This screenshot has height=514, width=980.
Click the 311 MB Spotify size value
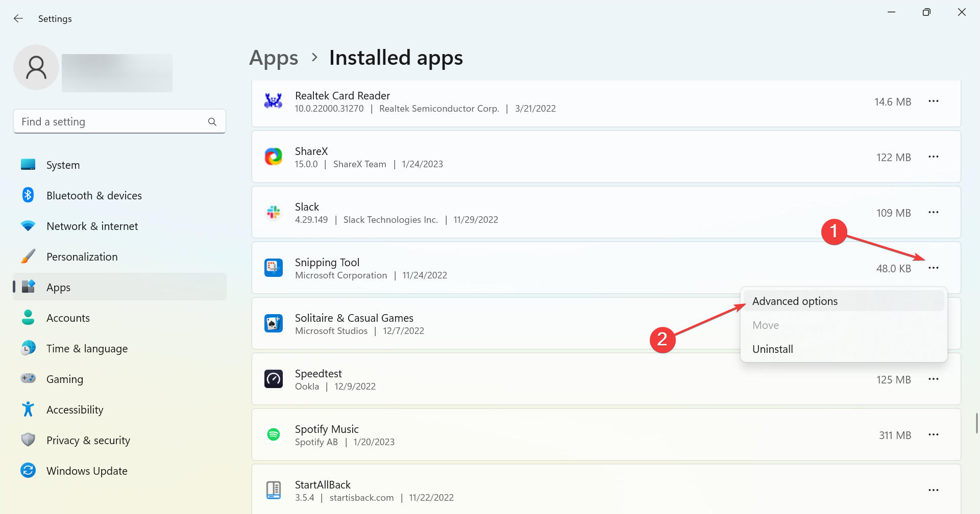pos(895,435)
